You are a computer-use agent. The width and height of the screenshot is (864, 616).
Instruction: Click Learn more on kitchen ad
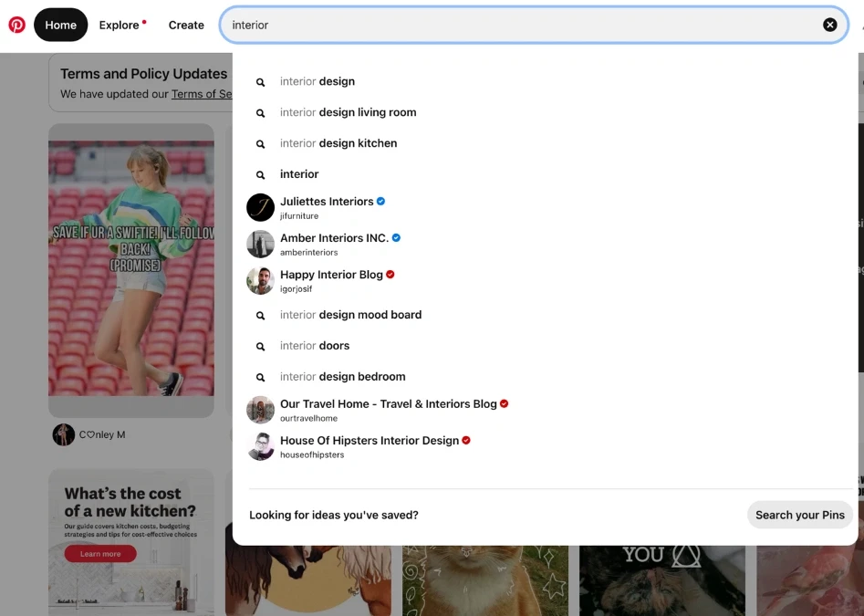[x=100, y=554]
